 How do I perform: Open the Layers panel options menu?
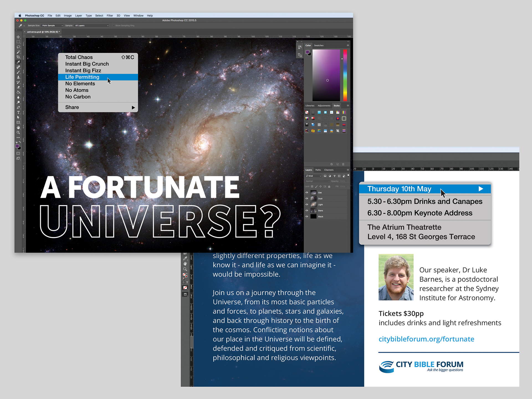tap(348, 170)
